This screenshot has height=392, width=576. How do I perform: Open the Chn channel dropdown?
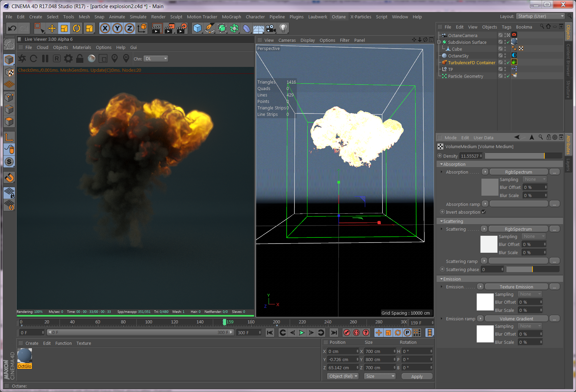156,59
